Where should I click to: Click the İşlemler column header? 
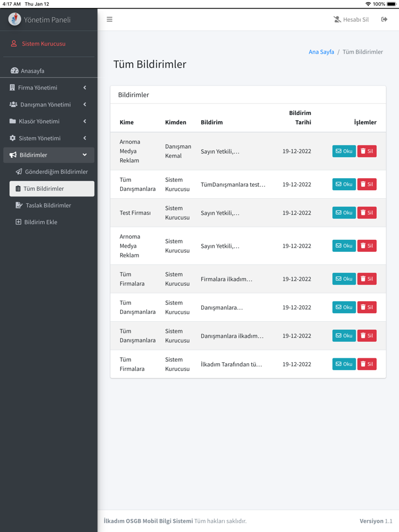[365, 122]
